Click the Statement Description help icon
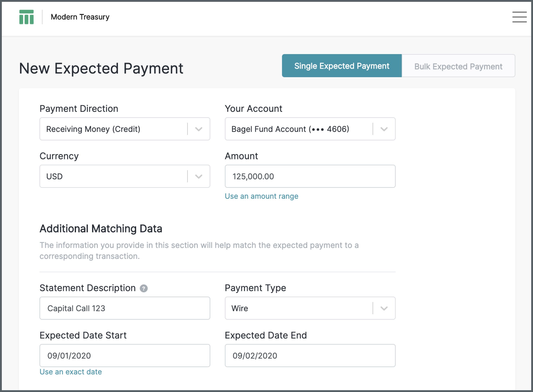 pyautogui.click(x=144, y=288)
